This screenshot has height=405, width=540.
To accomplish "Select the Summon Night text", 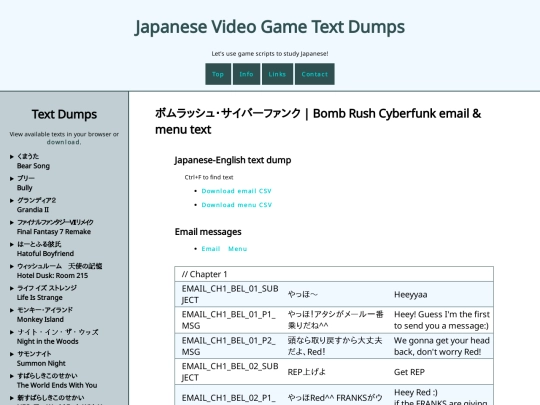I will [x=41, y=363].
